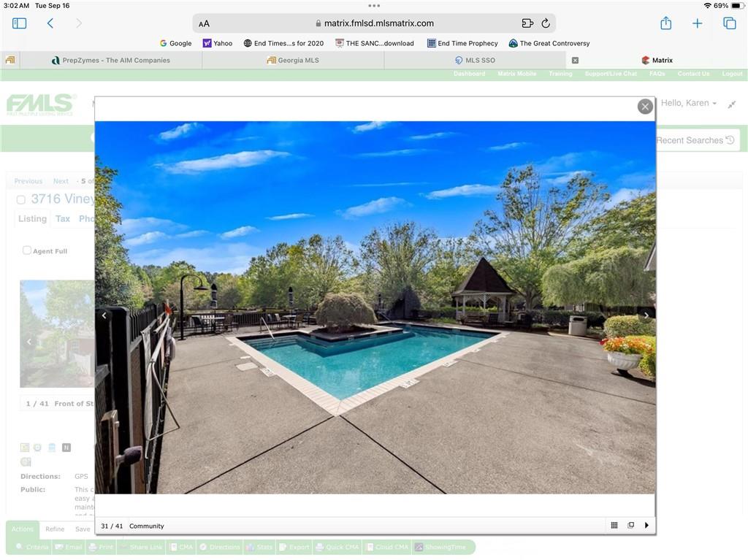This screenshot has height=560, width=748.
Task: Open the Google bookmark
Action: 175,43
